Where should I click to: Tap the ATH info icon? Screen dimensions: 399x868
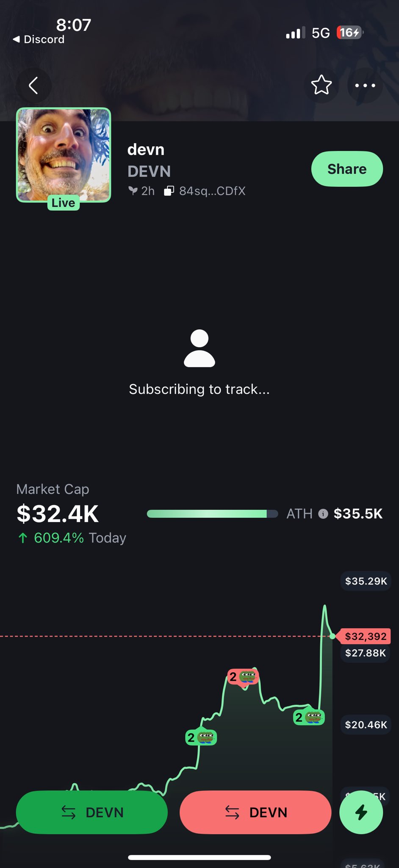tap(323, 514)
